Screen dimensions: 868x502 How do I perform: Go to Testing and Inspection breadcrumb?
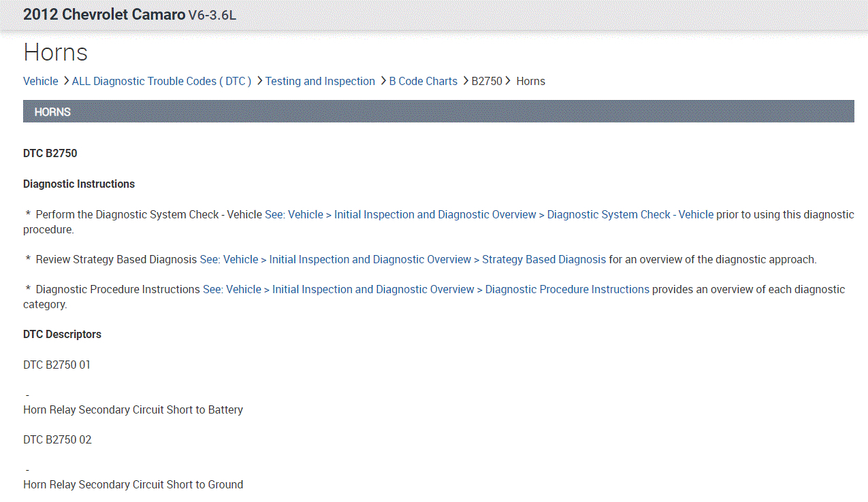pyautogui.click(x=320, y=82)
